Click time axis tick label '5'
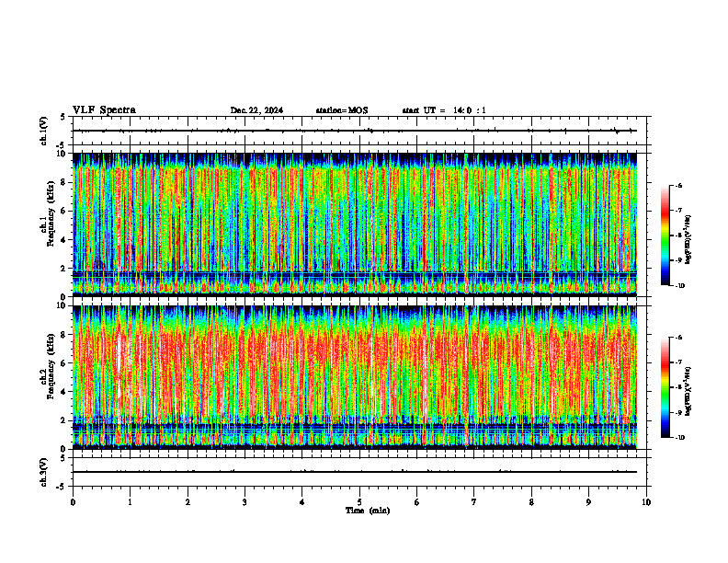The image size is (728, 563). [359, 502]
